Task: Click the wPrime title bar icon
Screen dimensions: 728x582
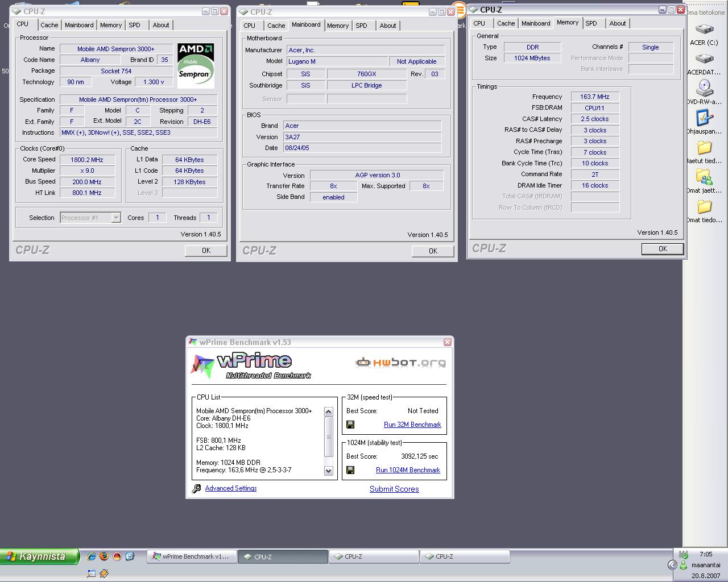Action: (193, 342)
